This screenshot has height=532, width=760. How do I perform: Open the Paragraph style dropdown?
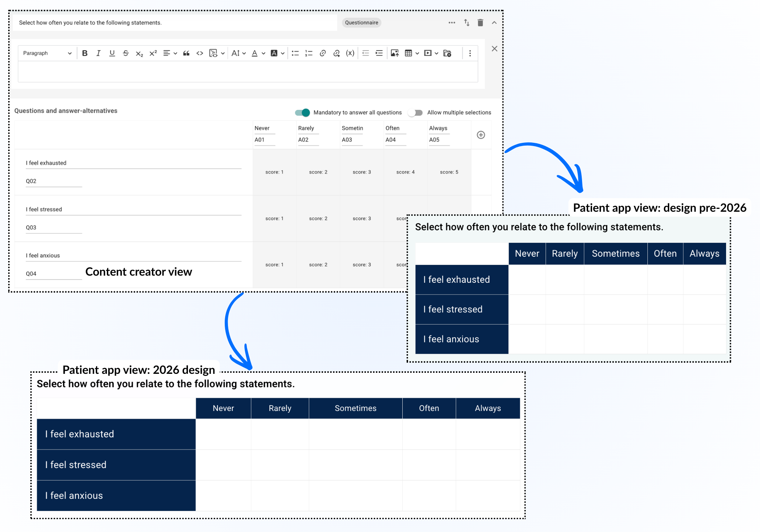[47, 53]
